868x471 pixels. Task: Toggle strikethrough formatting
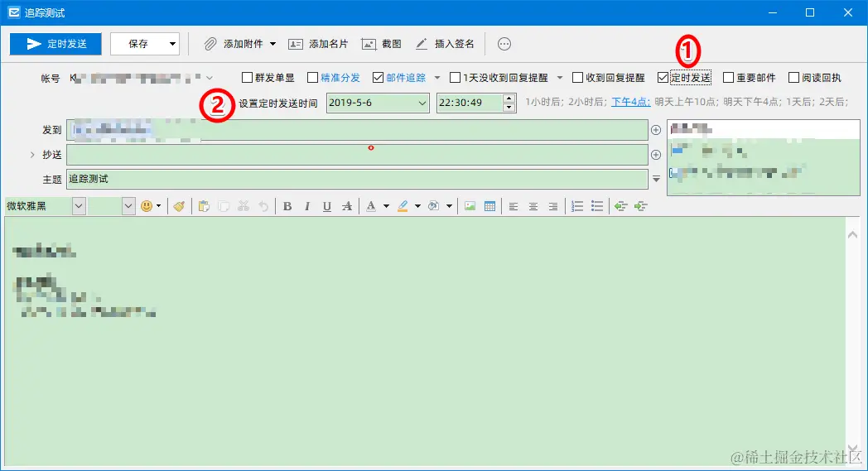point(347,206)
